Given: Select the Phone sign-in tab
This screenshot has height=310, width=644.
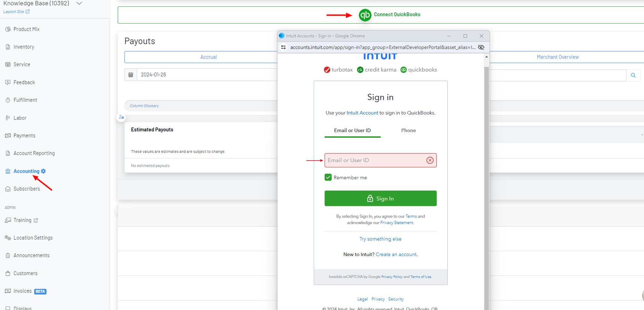Looking at the screenshot, I should click(408, 130).
